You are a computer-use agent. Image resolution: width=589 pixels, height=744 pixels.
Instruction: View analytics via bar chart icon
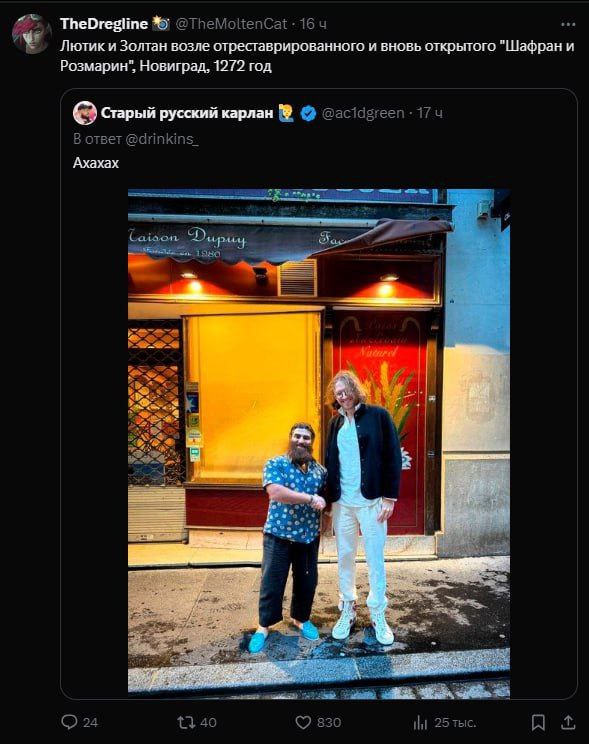(x=421, y=722)
